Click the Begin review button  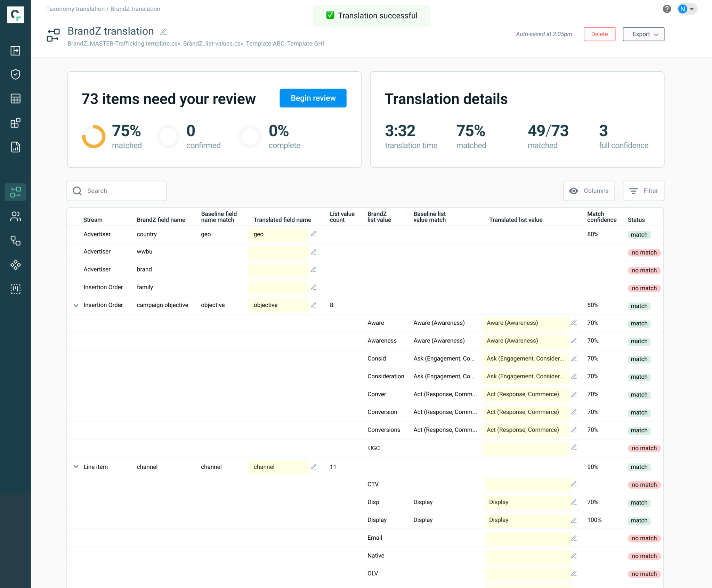(313, 98)
